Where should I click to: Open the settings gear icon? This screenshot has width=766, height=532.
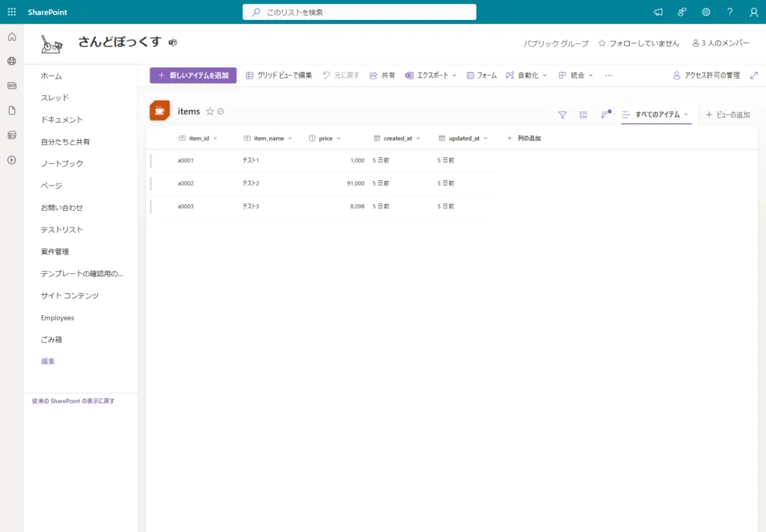coord(705,12)
